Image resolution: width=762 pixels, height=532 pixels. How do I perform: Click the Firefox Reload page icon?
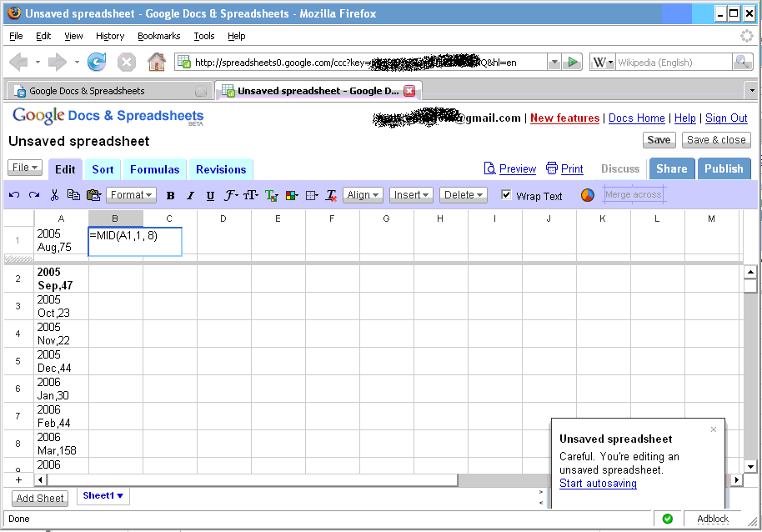click(x=97, y=62)
